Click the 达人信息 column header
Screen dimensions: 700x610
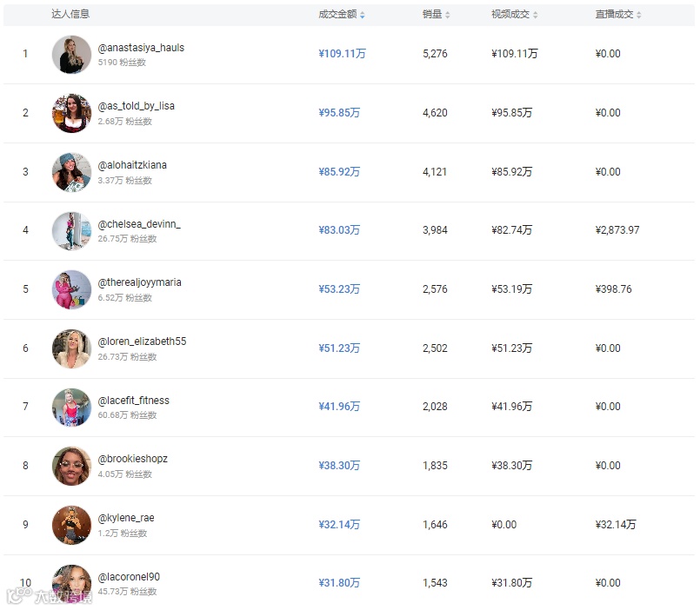click(x=70, y=14)
